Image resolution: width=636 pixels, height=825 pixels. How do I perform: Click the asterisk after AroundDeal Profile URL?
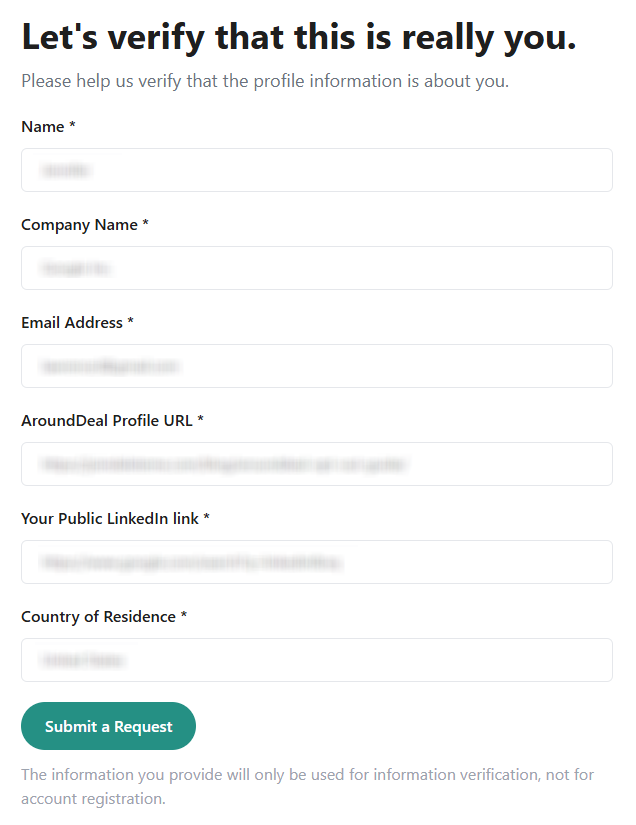click(201, 420)
